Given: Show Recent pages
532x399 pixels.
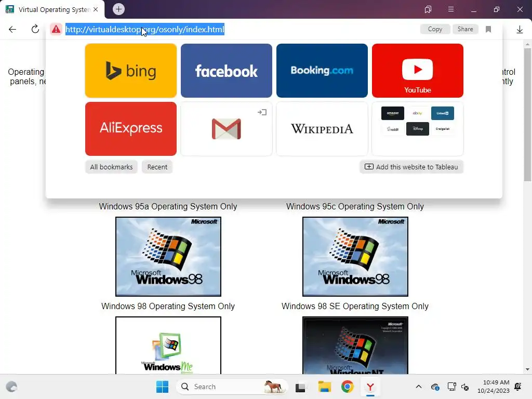Looking at the screenshot, I should (x=157, y=167).
